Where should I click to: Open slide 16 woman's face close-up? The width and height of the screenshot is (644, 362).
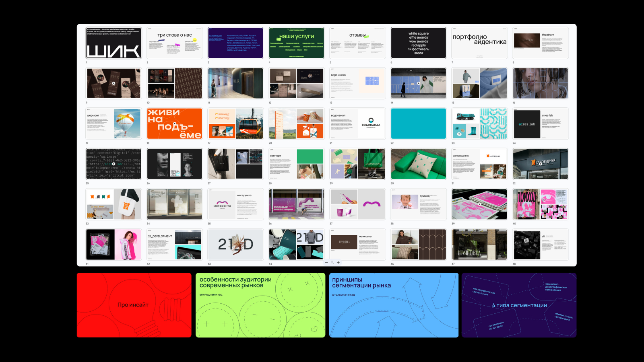pos(541,83)
